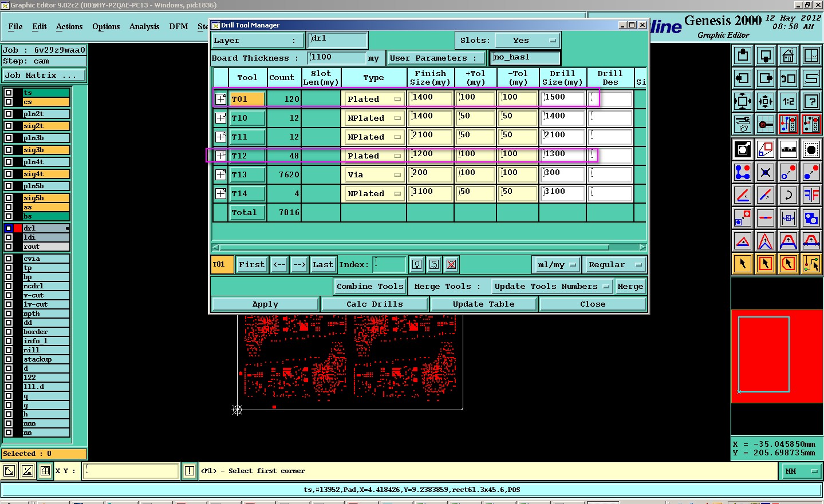Toggle the checkbox for layer v-cut

point(9,295)
